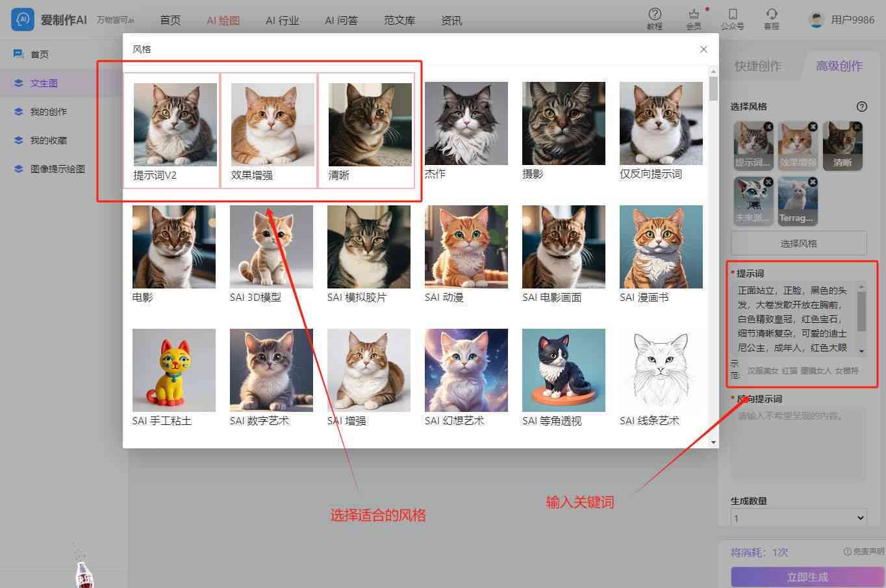886x588 pixels.
Task: Select the 效果增强 style thumbnail
Action: 273,124
